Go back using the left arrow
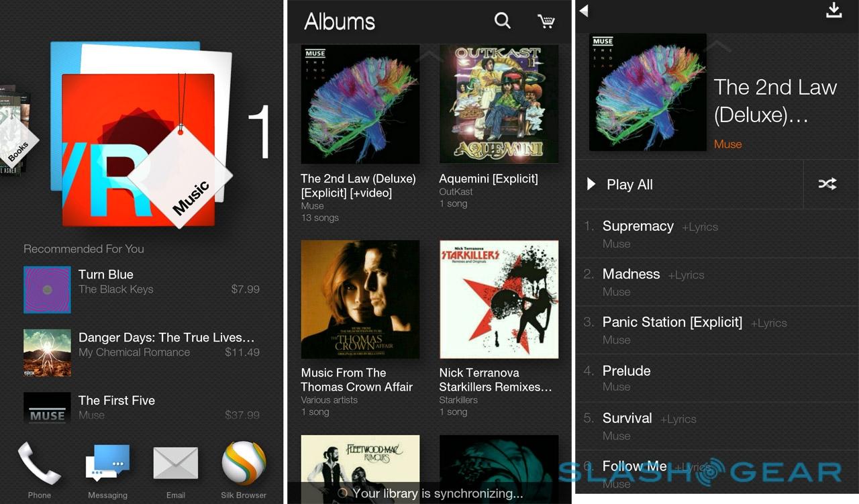859x504 pixels. point(584,11)
